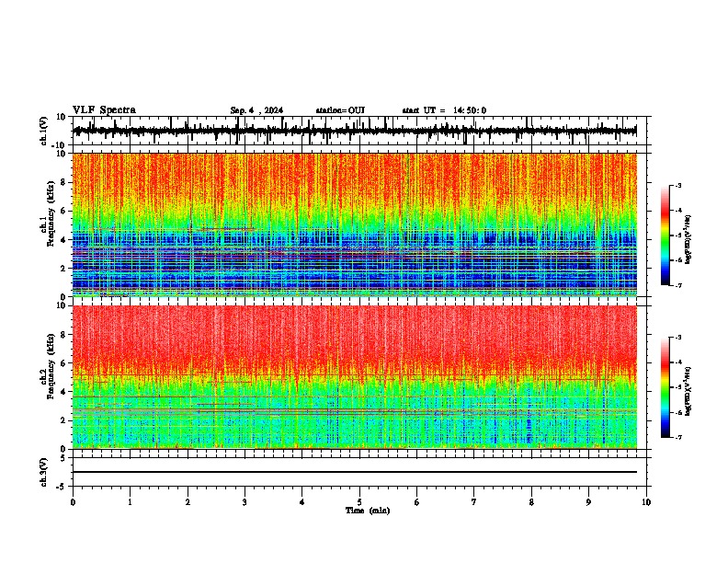Click the ch.1 color bar units label
Image resolution: width=728 pixels, height=563 pixels.
688,239
